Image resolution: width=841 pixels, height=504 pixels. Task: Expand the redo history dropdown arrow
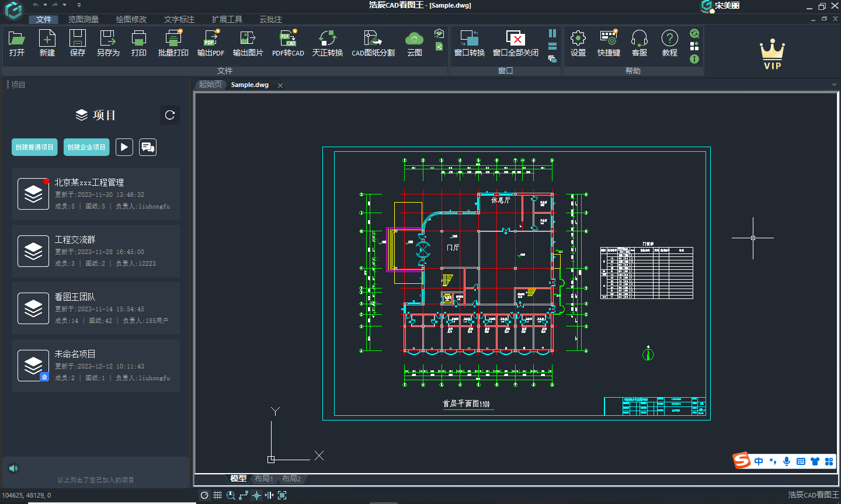pos(64,5)
